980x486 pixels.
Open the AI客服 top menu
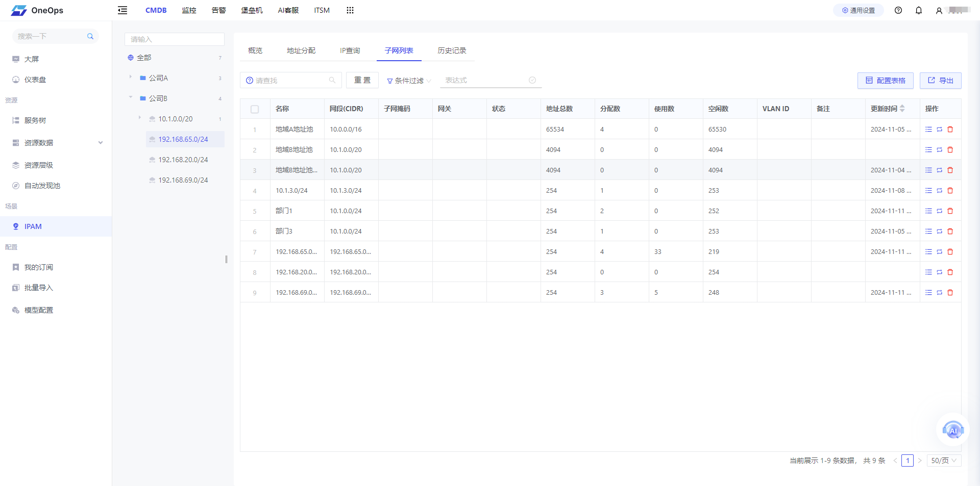coord(288,10)
